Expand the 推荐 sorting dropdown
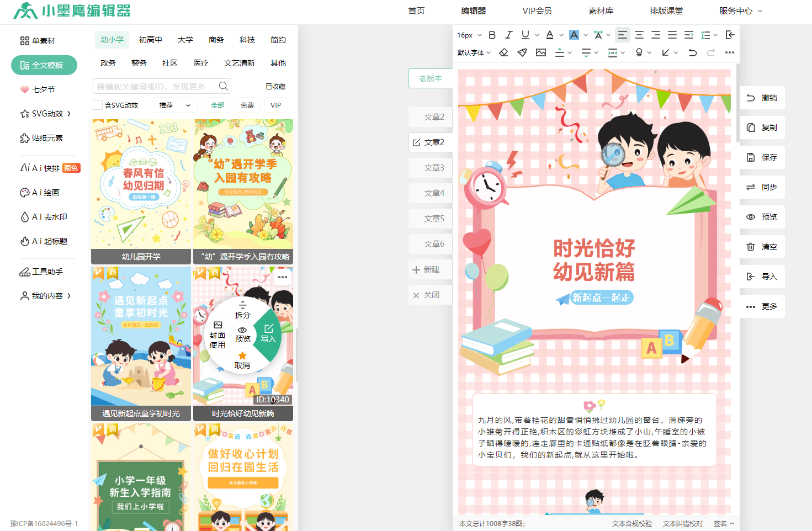Screen dimensions: 812x531 175,105
